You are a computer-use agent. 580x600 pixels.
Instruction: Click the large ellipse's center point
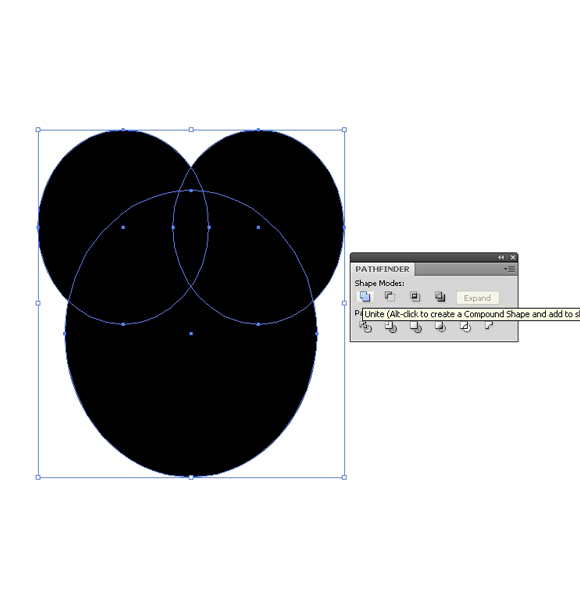(x=191, y=334)
